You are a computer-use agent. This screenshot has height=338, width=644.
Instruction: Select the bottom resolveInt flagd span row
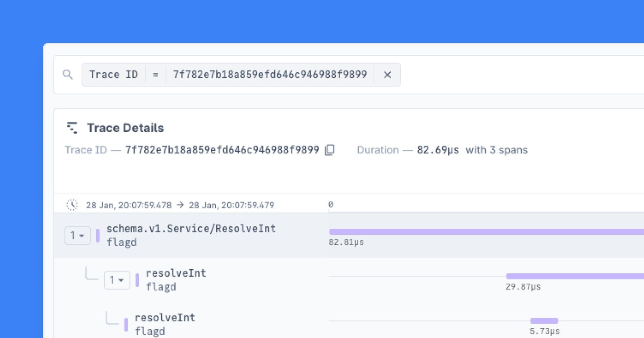tap(165, 324)
